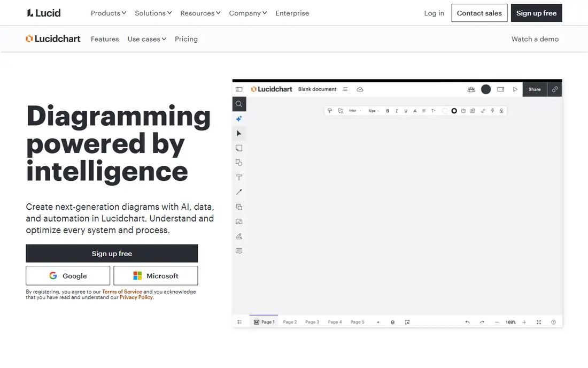Click the undo arrow in bottom bar
The width and height of the screenshot is (588, 368).
tap(467, 322)
